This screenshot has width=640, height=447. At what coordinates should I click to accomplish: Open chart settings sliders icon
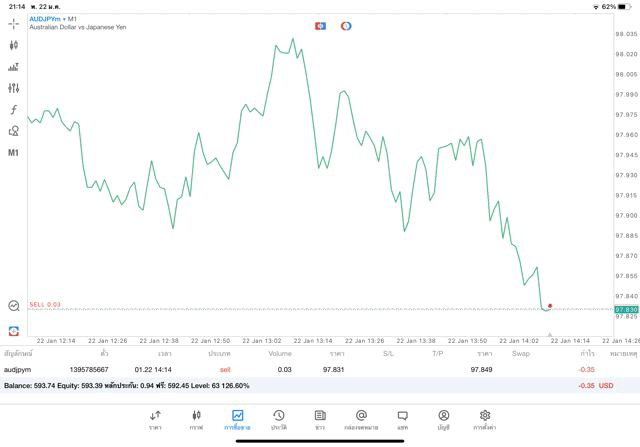point(14,88)
